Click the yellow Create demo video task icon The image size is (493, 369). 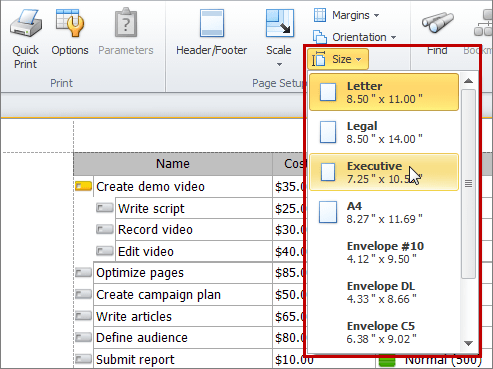click(83, 186)
